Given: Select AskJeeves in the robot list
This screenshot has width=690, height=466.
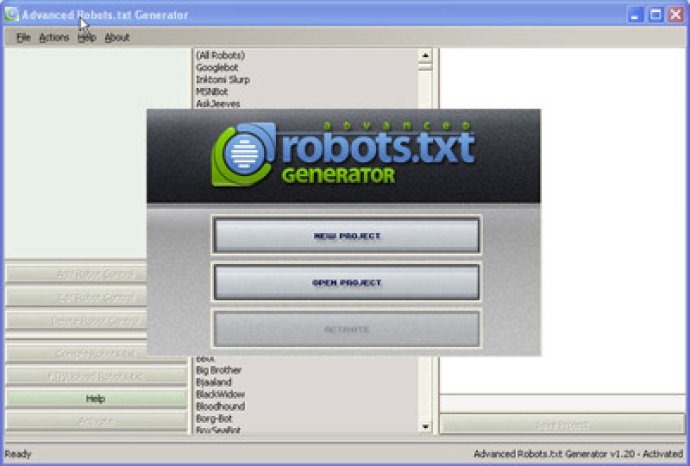Looking at the screenshot, I should (218, 104).
